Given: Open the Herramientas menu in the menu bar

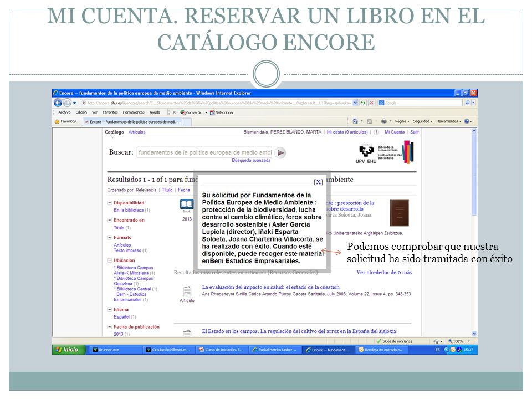Looking at the screenshot, I should [x=134, y=112].
